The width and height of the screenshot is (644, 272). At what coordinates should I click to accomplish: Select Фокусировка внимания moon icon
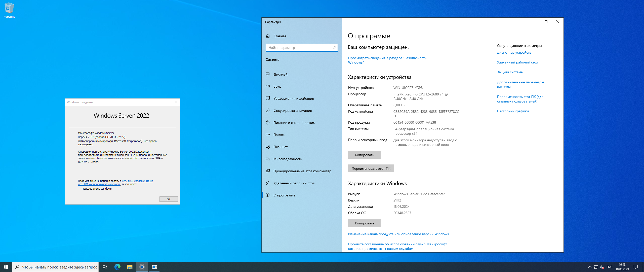click(x=268, y=111)
